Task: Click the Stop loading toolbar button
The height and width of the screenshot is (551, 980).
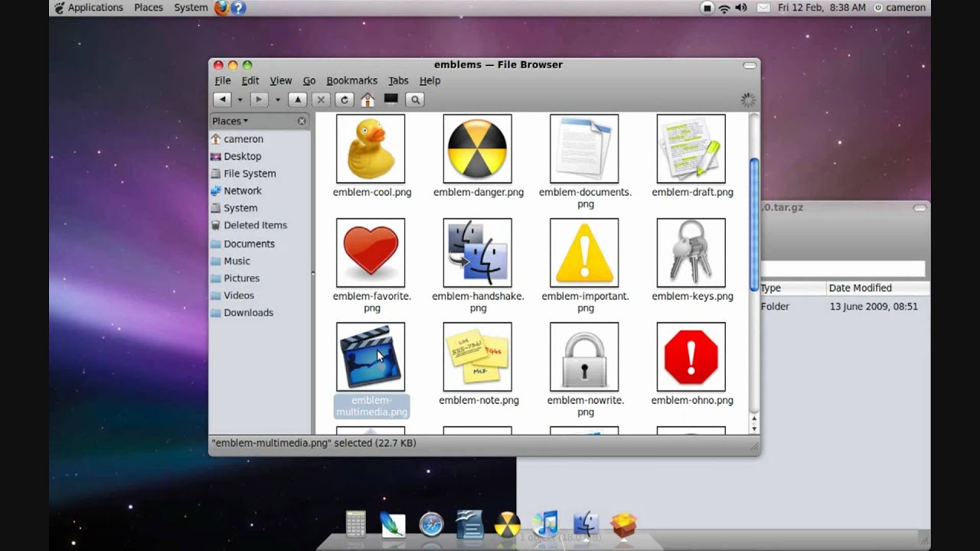Action: (321, 99)
